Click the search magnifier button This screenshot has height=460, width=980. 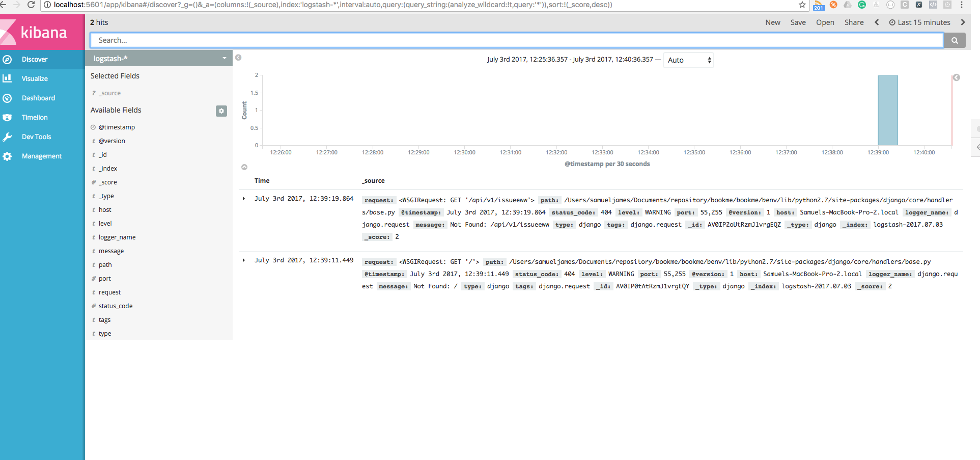[x=955, y=40]
